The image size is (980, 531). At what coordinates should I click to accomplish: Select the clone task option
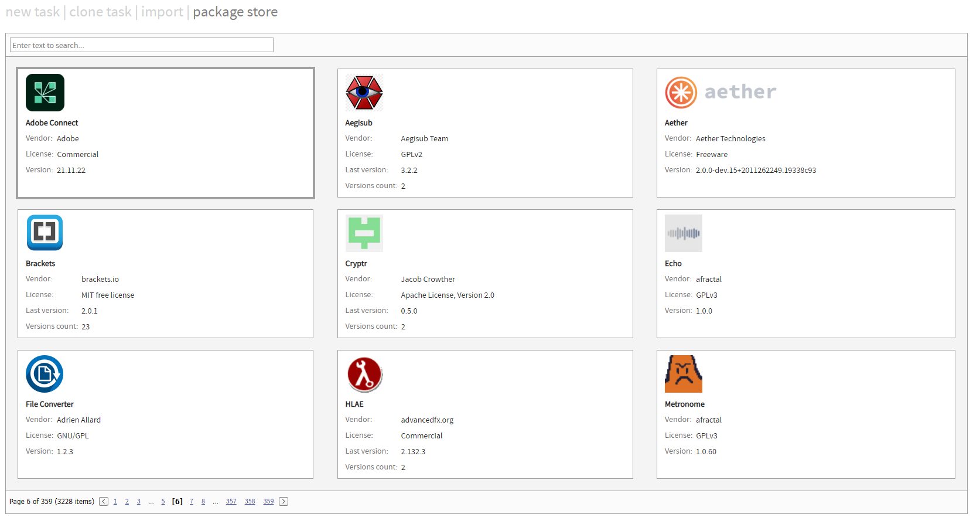[x=100, y=12]
